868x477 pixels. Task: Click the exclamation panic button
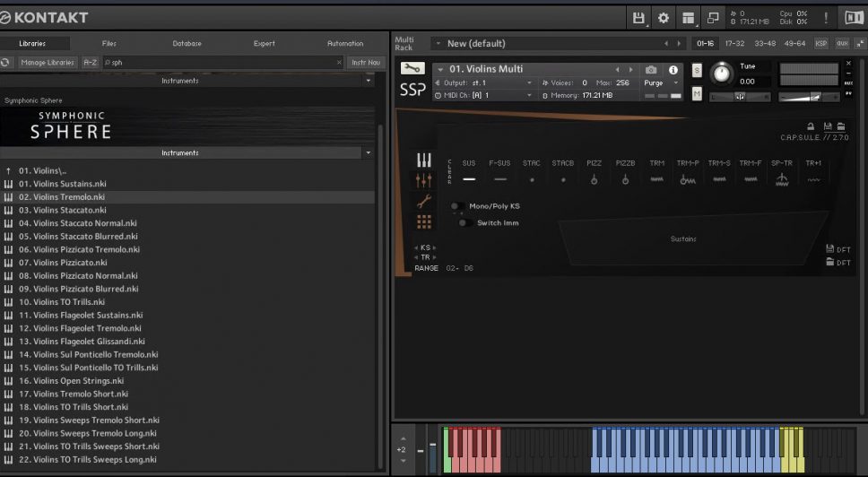[826, 18]
